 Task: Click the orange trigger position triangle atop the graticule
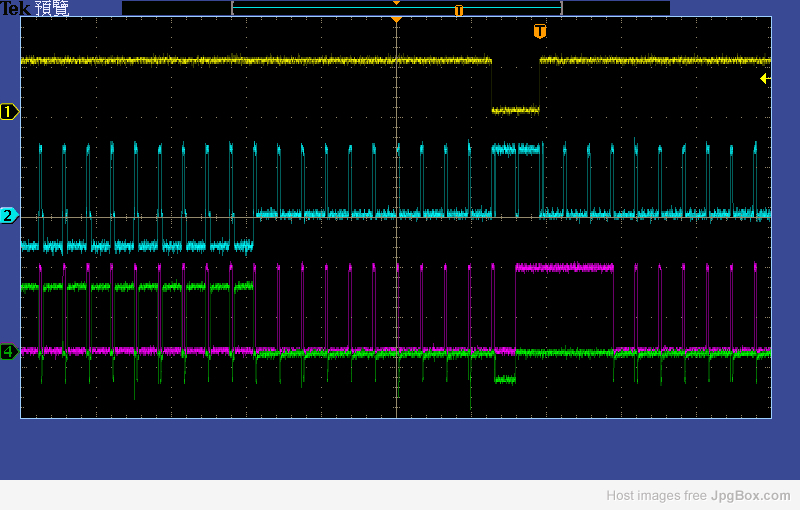coord(396,19)
